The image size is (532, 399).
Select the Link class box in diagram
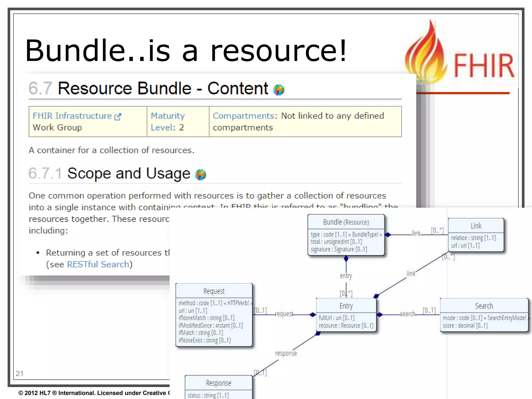tap(476, 226)
